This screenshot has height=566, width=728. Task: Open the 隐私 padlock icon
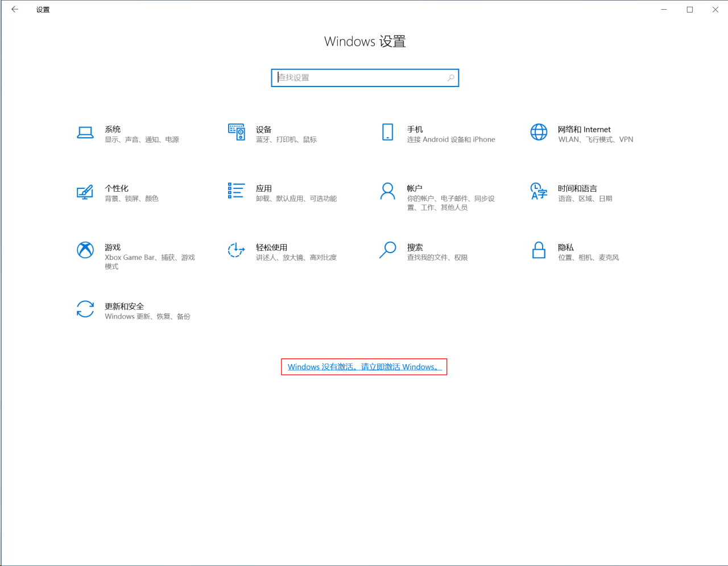(539, 250)
